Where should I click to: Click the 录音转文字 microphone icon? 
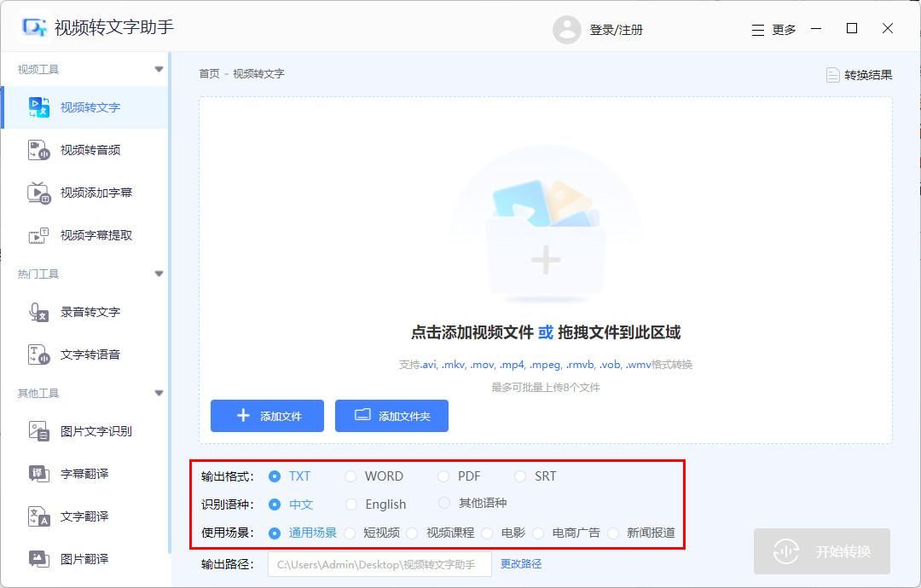coord(38,312)
